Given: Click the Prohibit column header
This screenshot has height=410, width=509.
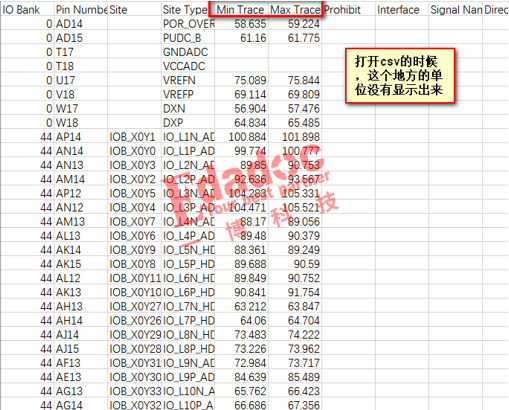Looking at the screenshot, I should 349,10.
